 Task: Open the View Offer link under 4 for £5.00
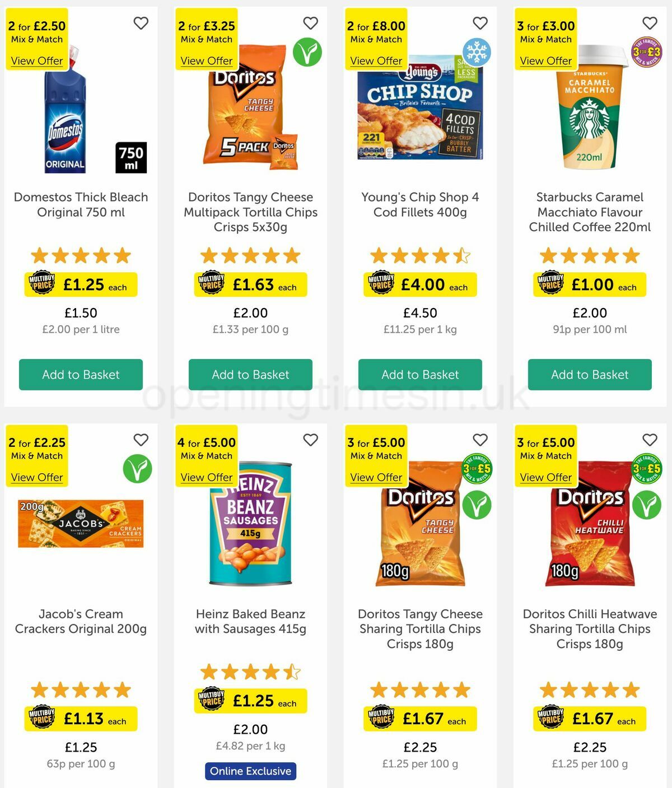207,478
